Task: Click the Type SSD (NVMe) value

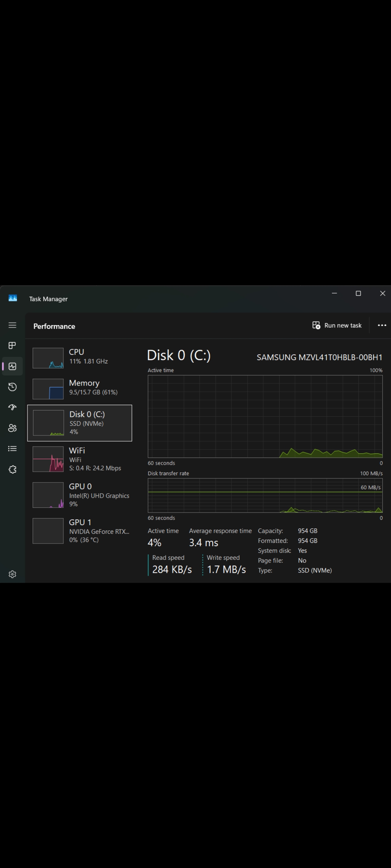Action: pyautogui.click(x=315, y=570)
